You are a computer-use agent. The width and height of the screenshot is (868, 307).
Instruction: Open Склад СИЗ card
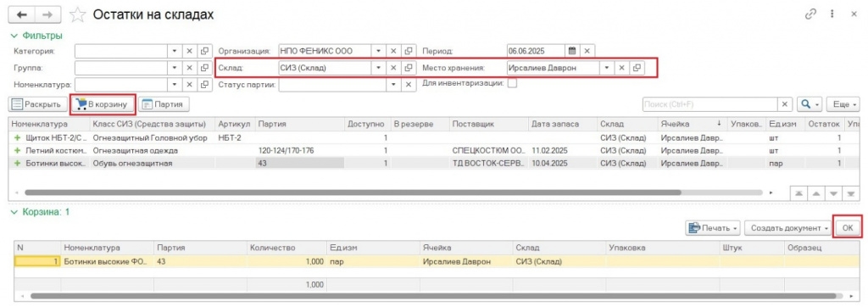point(409,68)
